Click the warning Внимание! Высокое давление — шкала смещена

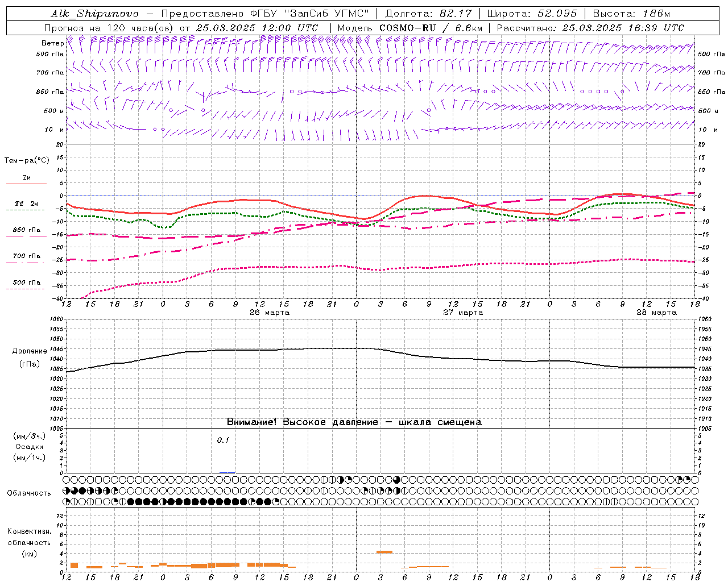(x=354, y=422)
